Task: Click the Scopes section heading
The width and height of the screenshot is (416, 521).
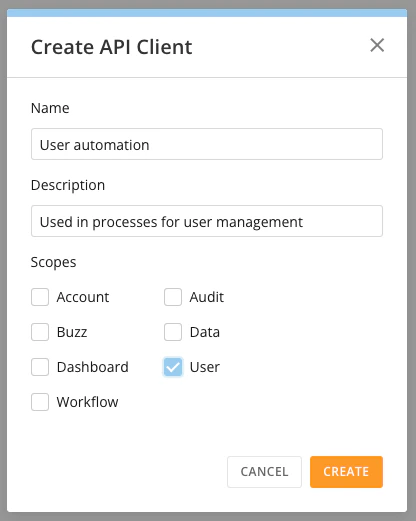Action: point(53,262)
